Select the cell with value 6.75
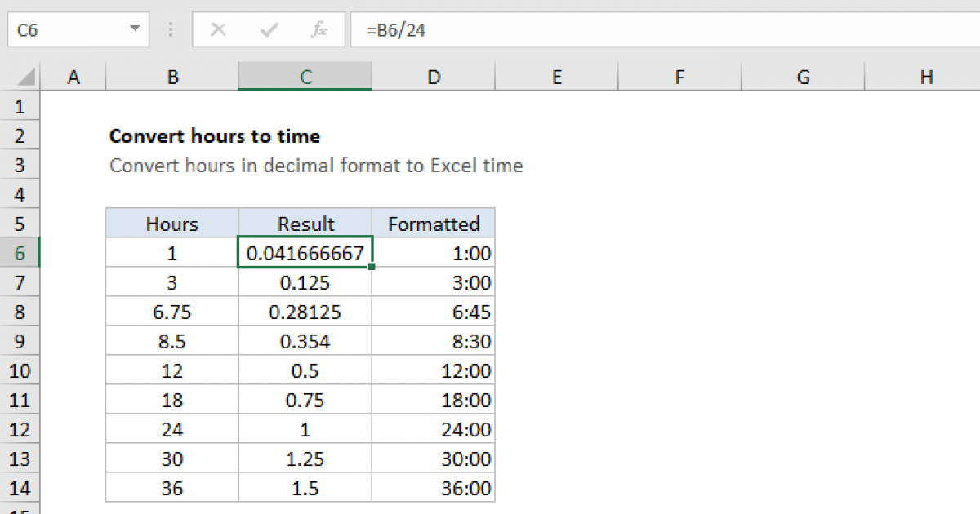 (171, 312)
